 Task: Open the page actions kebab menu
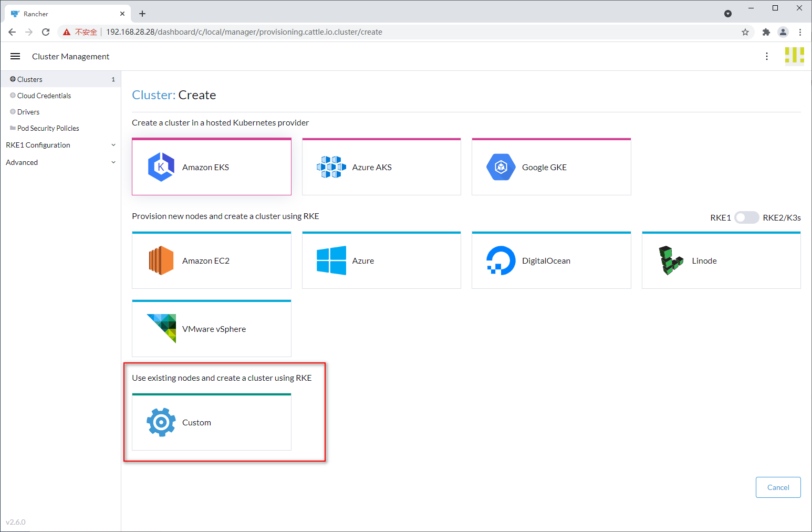(x=767, y=56)
